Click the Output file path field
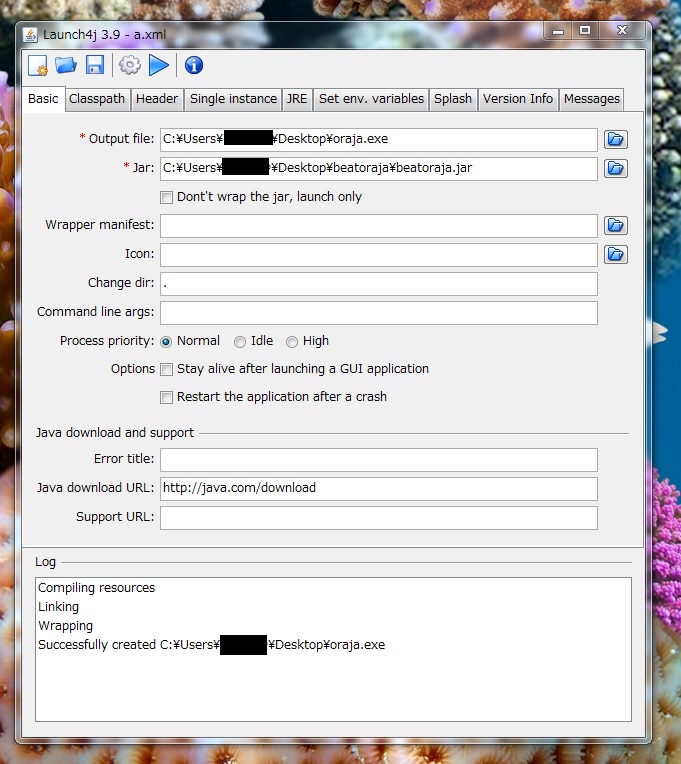The image size is (681, 764). click(379, 140)
